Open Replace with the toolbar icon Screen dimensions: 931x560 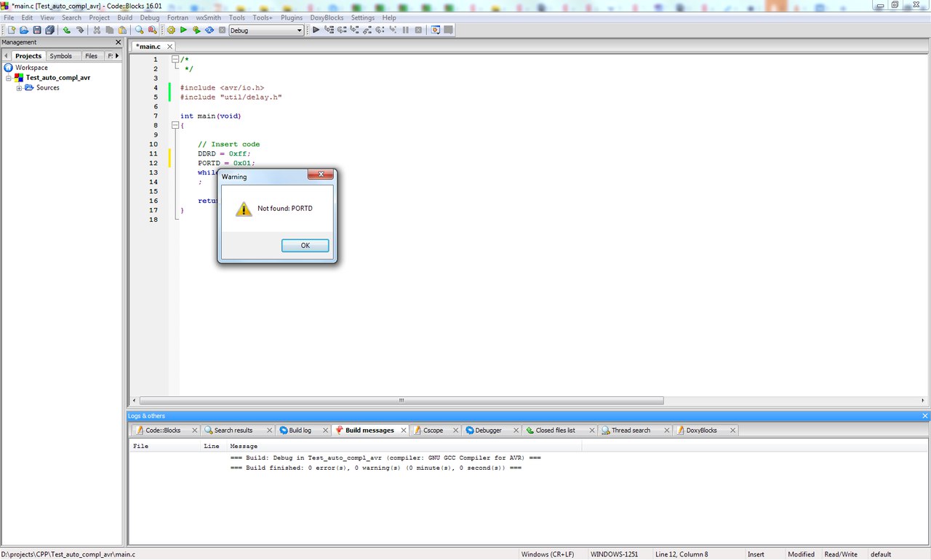point(152,30)
